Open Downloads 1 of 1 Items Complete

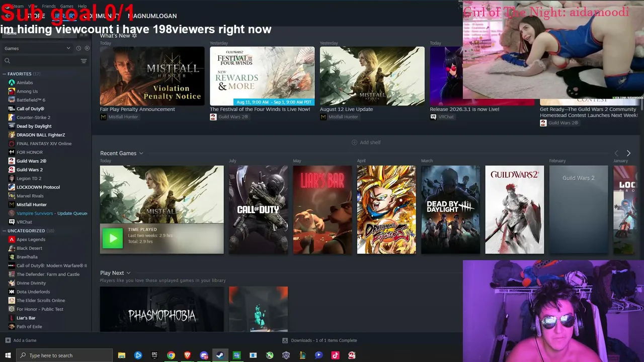[324, 340]
